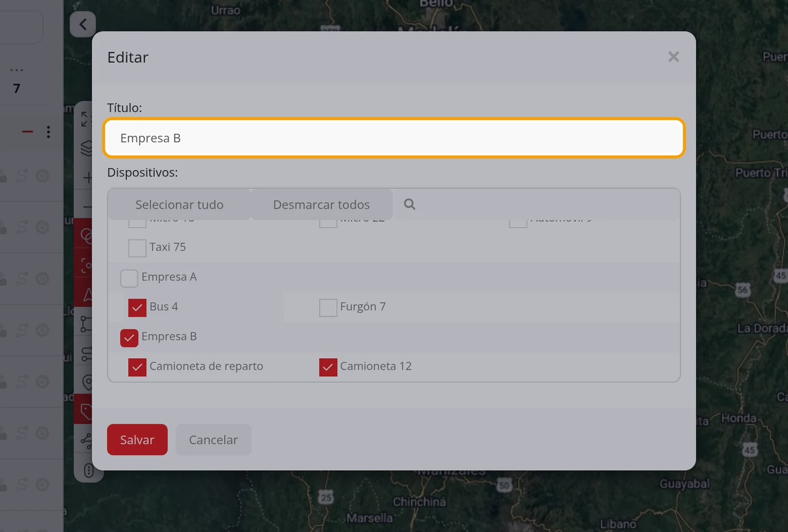
Task: Click Selecionar tudo tab
Action: (180, 205)
